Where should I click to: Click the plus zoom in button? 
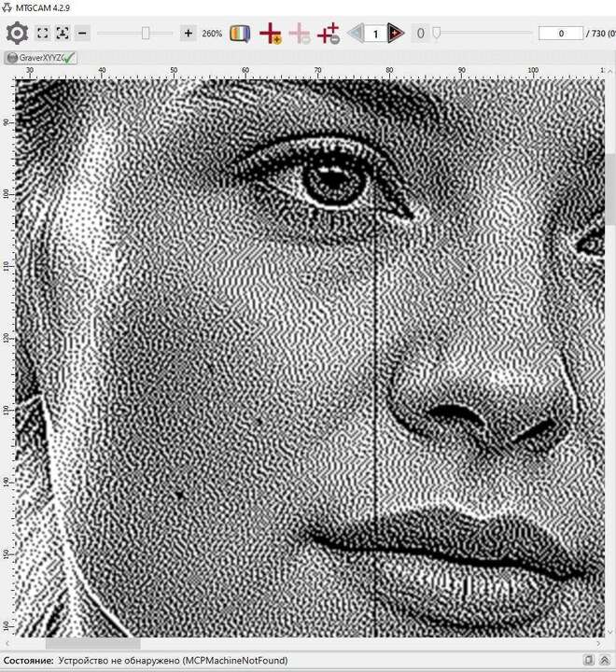189,34
